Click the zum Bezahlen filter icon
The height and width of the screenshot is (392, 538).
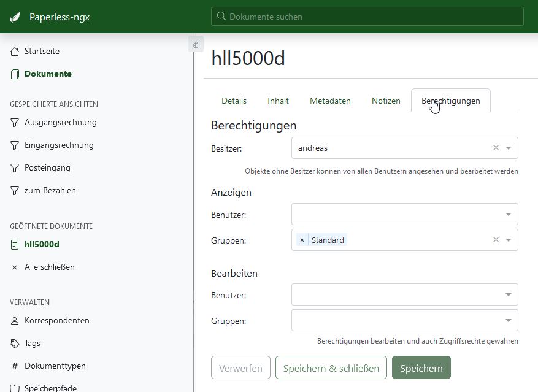pyautogui.click(x=15, y=191)
